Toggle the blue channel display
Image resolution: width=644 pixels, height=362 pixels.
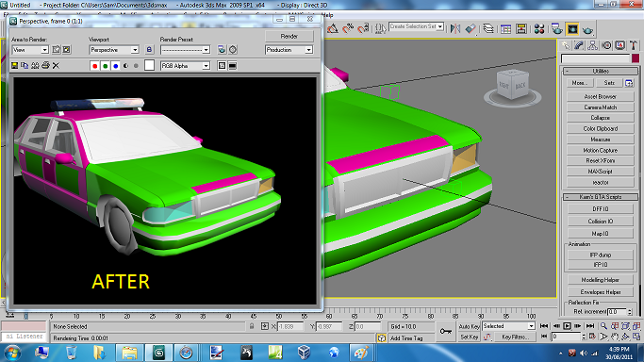pos(115,66)
